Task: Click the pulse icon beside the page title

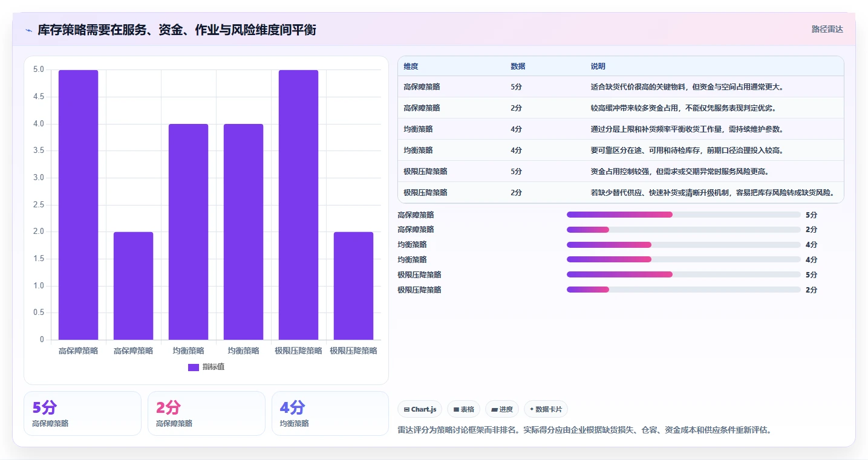Action: (29, 30)
